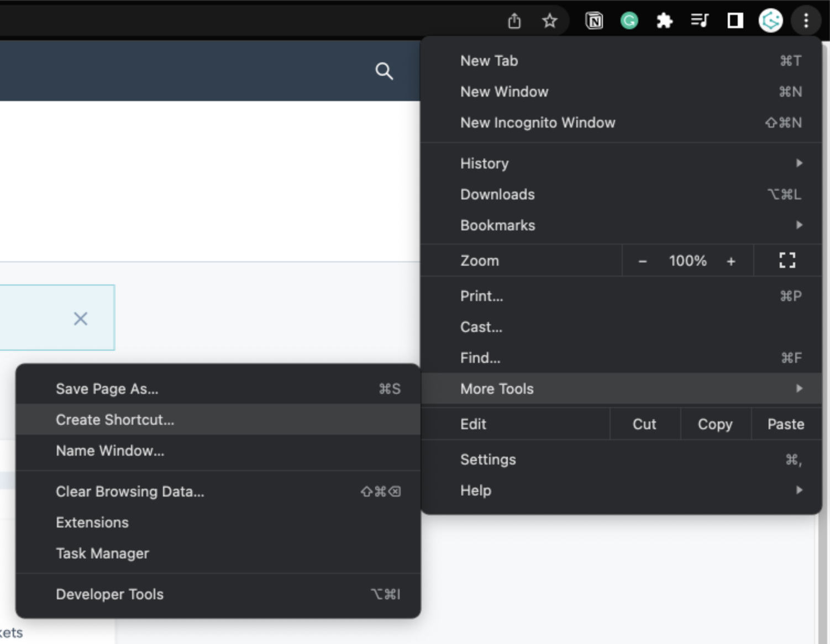Click the search magnifier on the page
The height and width of the screenshot is (644, 830).
point(385,71)
